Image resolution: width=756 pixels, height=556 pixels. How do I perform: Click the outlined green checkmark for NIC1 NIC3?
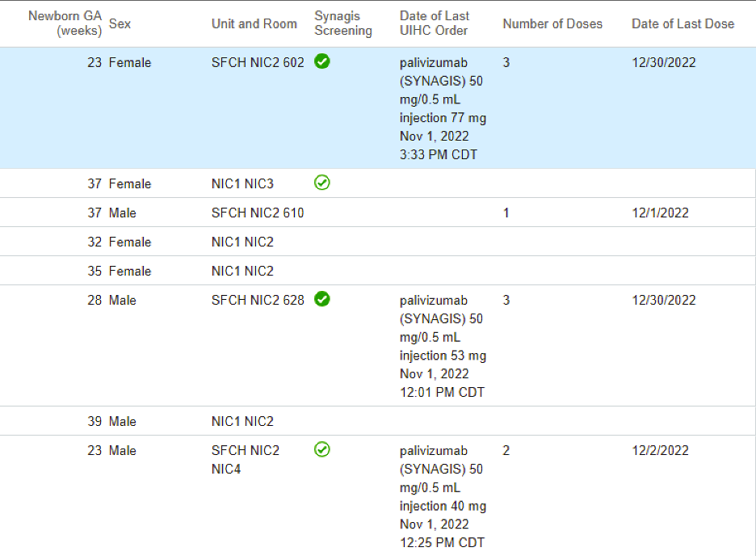click(321, 183)
